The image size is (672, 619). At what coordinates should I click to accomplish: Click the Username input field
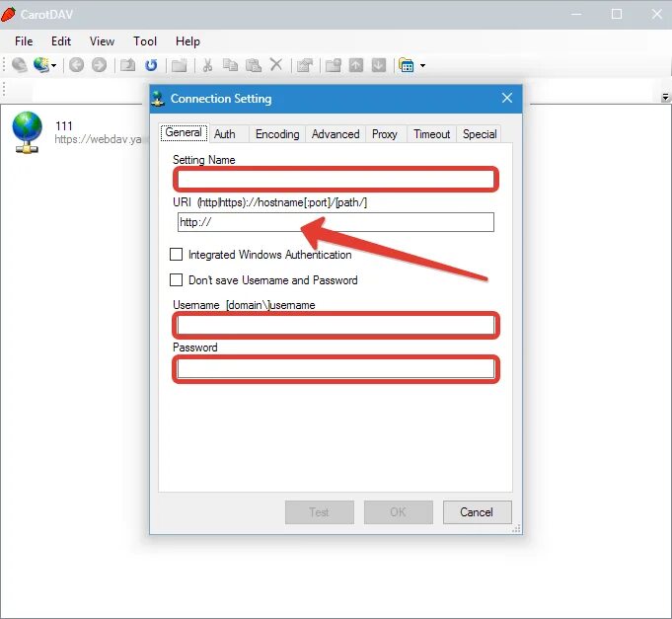pos(336,326)
